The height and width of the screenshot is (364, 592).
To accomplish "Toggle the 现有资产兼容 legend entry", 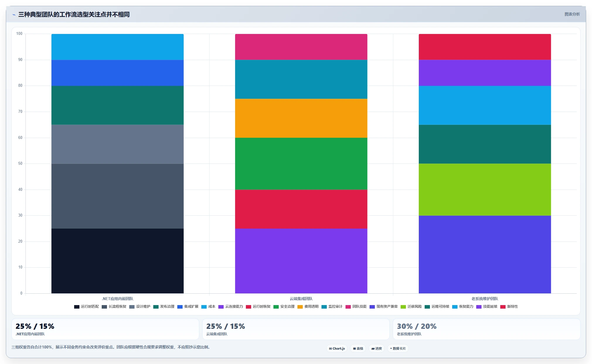I will (384, 307).
